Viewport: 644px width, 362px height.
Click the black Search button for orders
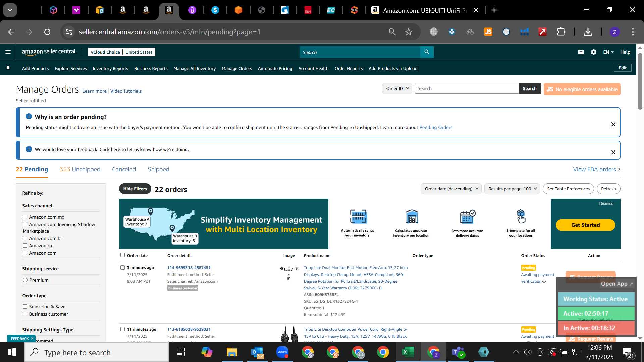pos(529,88)
